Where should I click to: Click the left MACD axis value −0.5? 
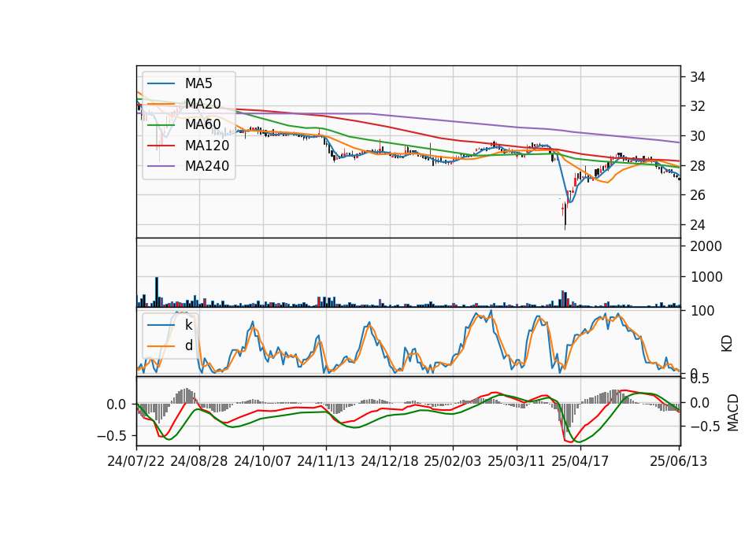[112, 436]
